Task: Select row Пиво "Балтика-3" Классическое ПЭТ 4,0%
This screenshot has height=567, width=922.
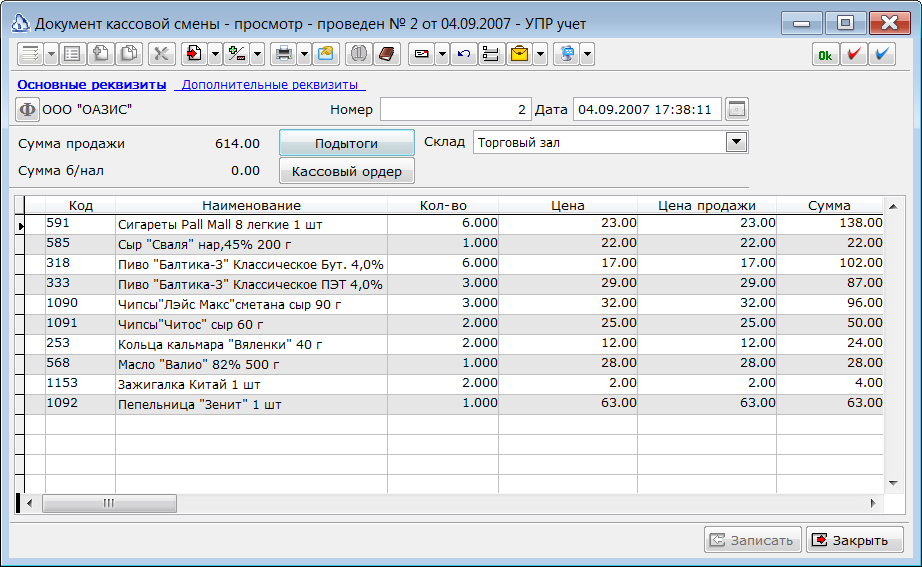Action: point(453,284)
